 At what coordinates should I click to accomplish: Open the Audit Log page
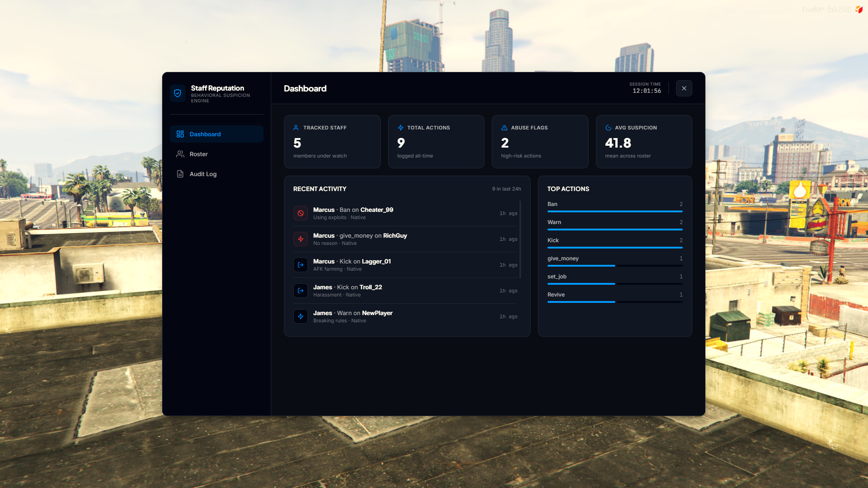[216, 174]
